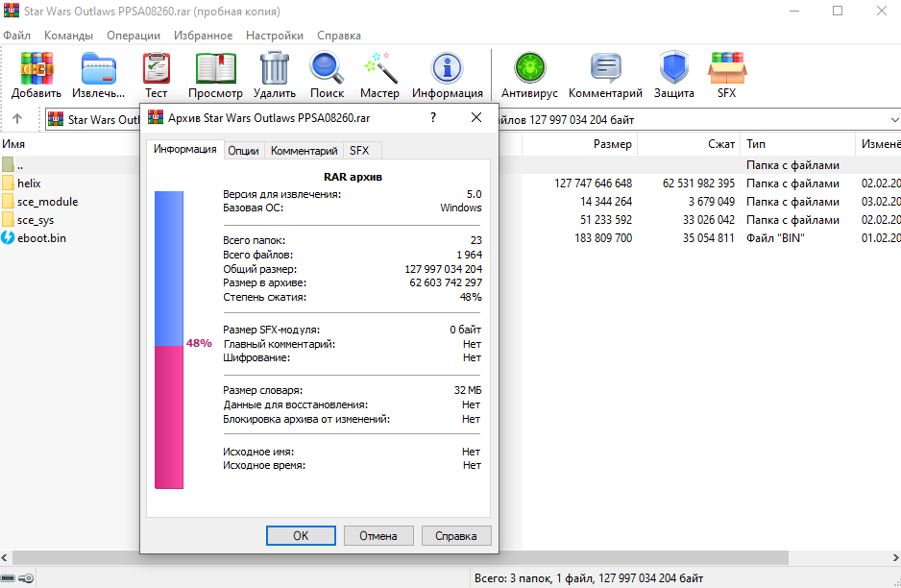The height and width of the screenshot is (588, 901).
Task: Open the Просмотр (View) toolbar icon
Action: (x=215, y=70)
